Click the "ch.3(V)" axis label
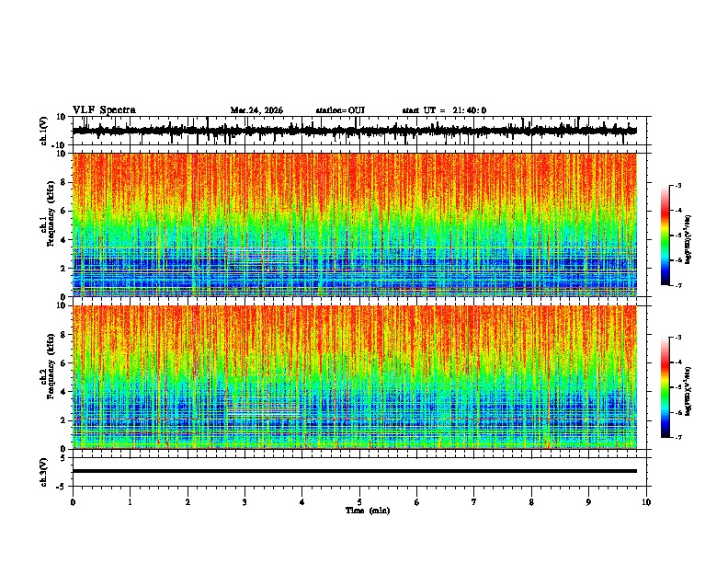 [x=44, y=472]
